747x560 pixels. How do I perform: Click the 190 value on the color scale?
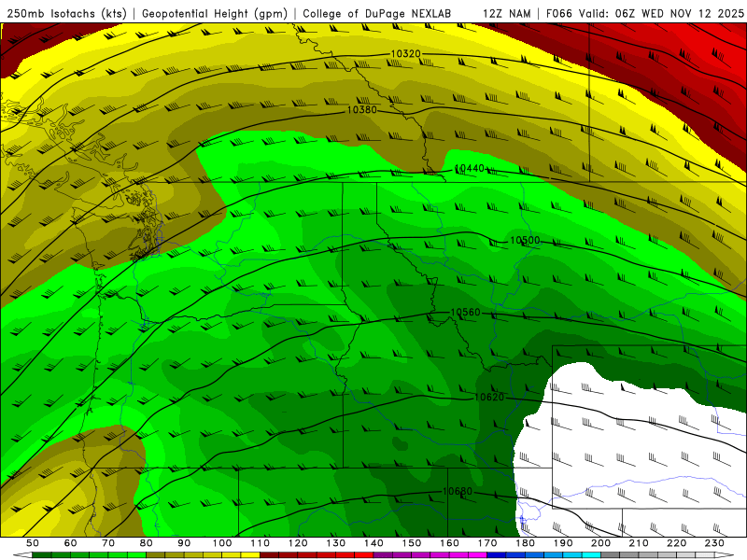563,543
